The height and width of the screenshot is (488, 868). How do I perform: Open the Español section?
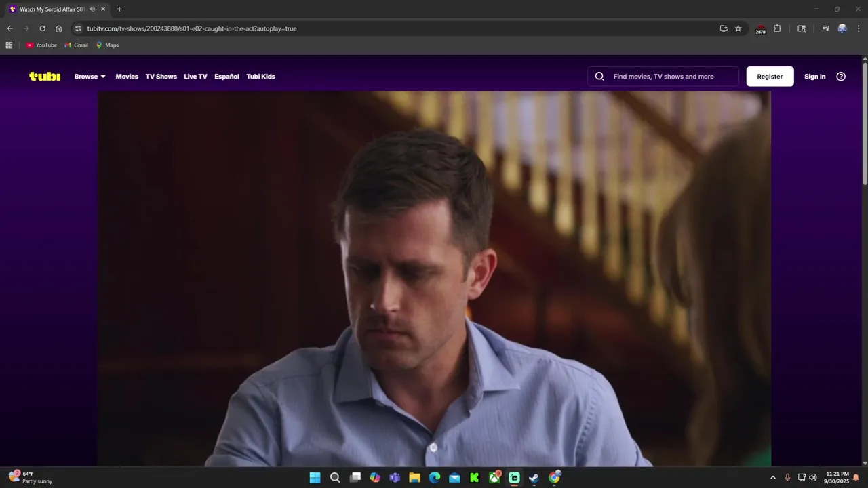(226, 77)
